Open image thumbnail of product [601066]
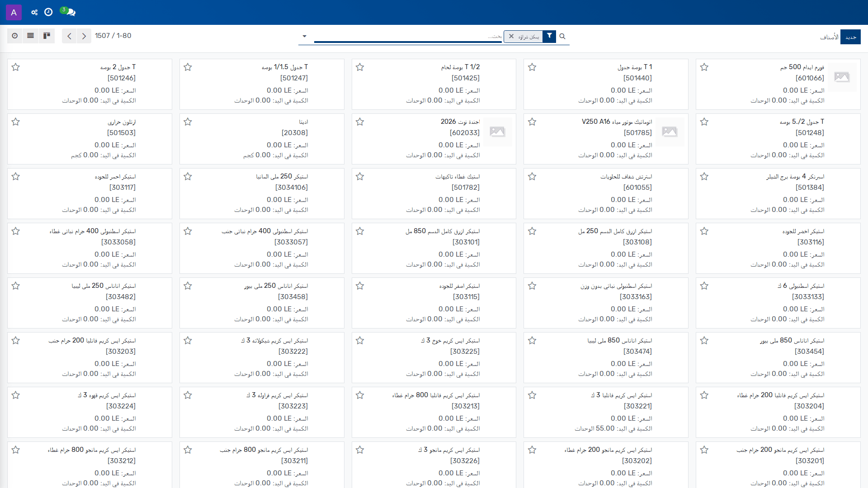Viewport: 868px width, 488px height. [x=842, y=77]
